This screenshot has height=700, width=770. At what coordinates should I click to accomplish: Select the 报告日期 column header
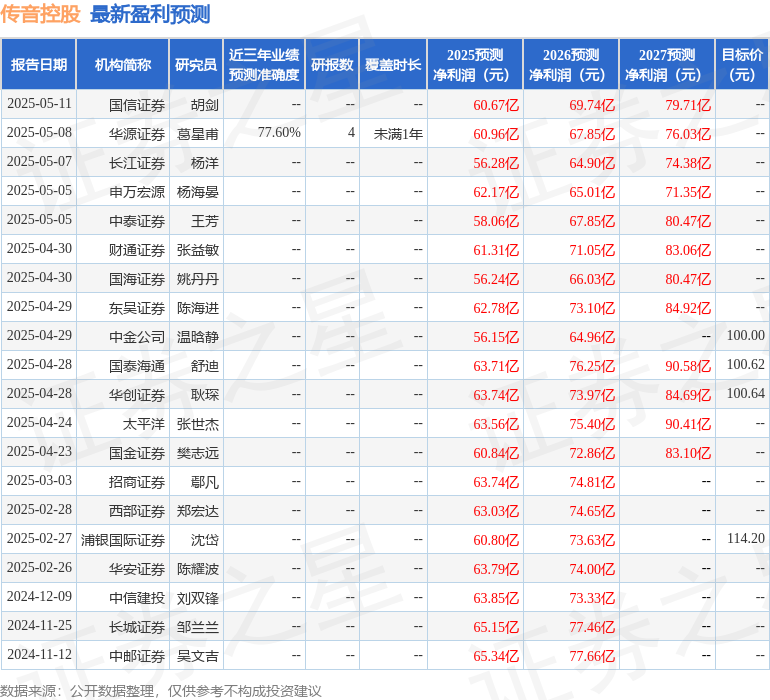pyautogui.click(x=39, y=64)
